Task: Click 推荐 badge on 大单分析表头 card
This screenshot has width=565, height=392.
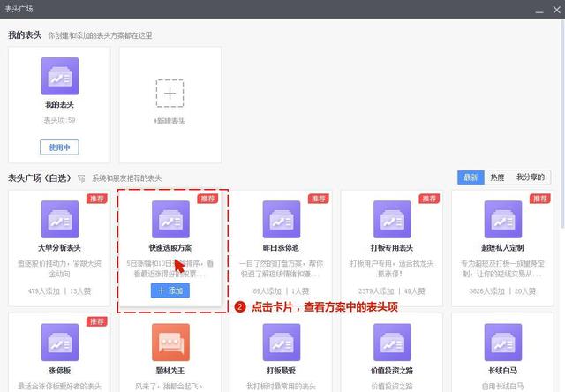Action: [97, 199]
